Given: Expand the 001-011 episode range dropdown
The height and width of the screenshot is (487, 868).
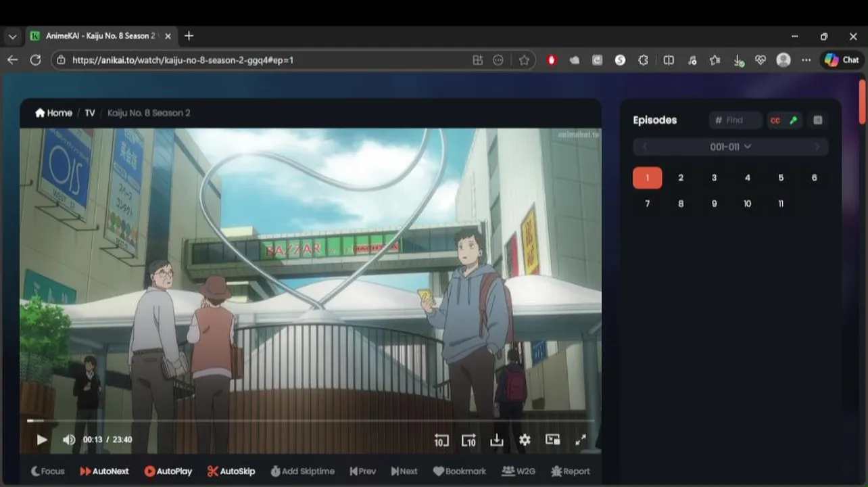Looking at the screenshot, I should [731, 147].
